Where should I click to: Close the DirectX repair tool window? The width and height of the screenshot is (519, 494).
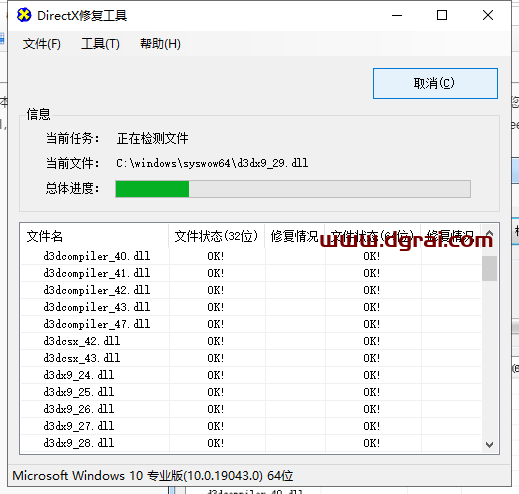[488, 15]
